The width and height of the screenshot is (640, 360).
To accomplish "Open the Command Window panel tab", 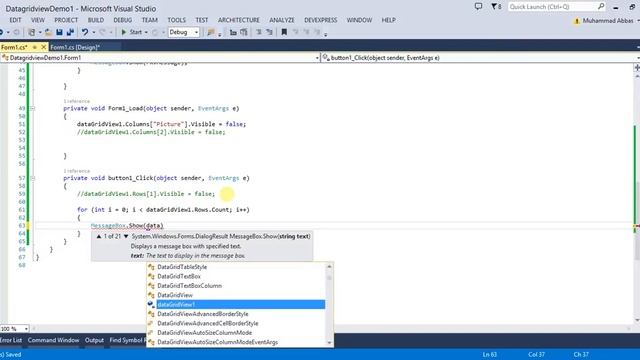I will (x=53, y=340).
